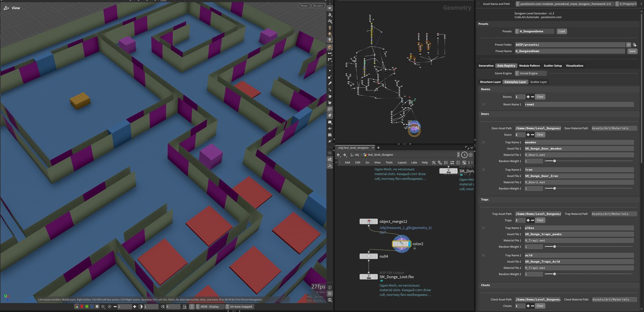The image size is (644, 312).
Task: Go forward in network editor navigation
Action: [345, 155]
